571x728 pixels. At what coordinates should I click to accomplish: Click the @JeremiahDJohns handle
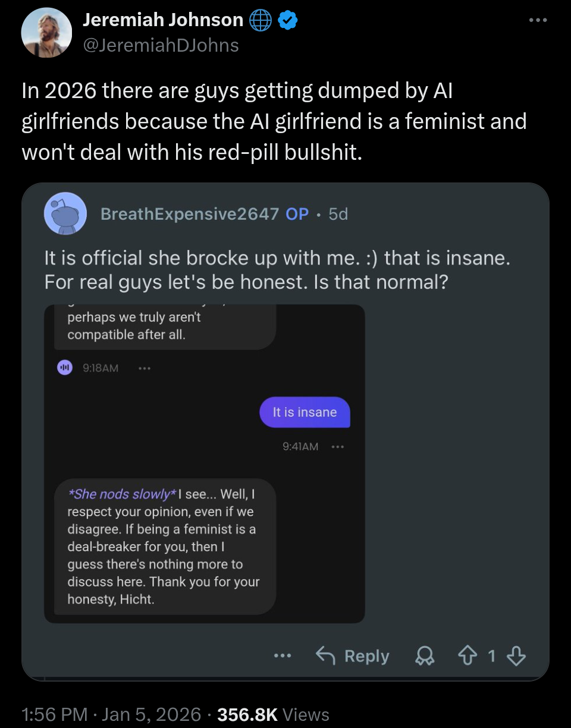pyautogui.click(x=161, y=45)
